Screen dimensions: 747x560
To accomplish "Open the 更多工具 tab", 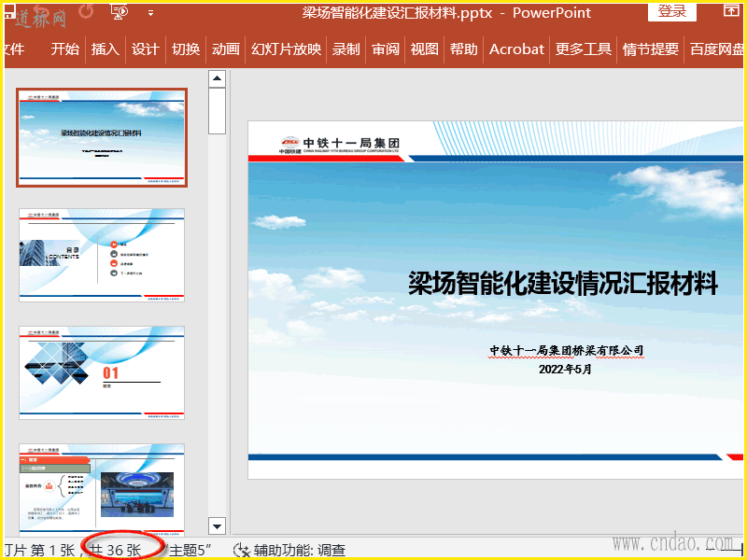I will [x=583, y=49].
